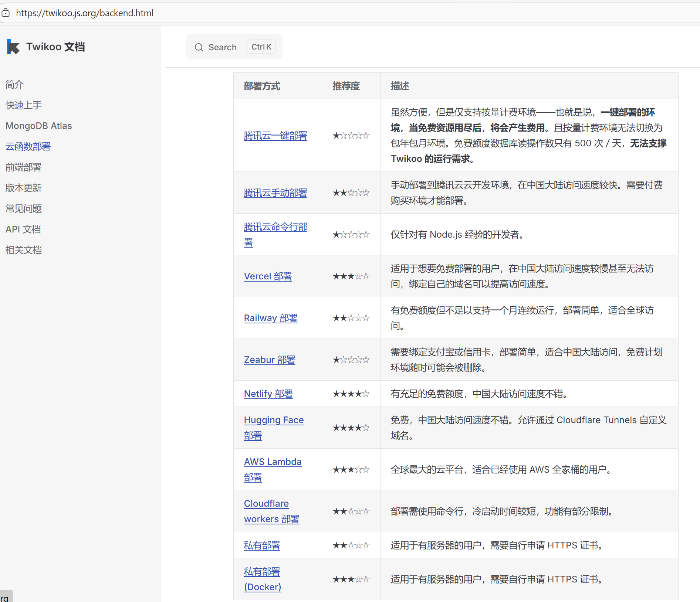Click the lock icon in address bar
700x602 pixels.
tap(6, 13)
